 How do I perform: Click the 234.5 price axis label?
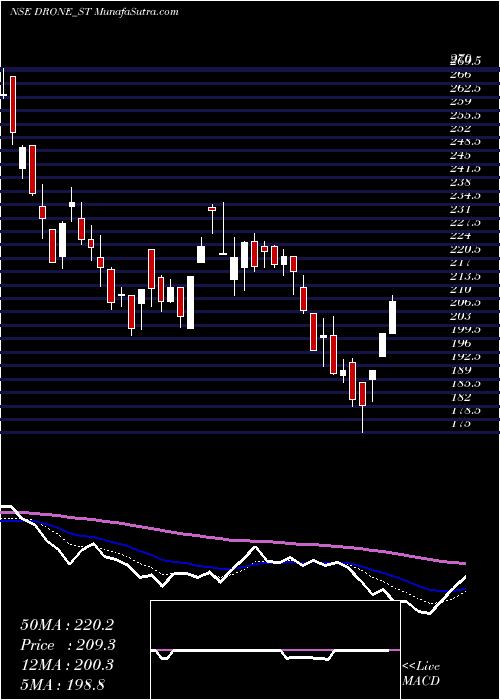pyautogui.click(x=465, y=195)
